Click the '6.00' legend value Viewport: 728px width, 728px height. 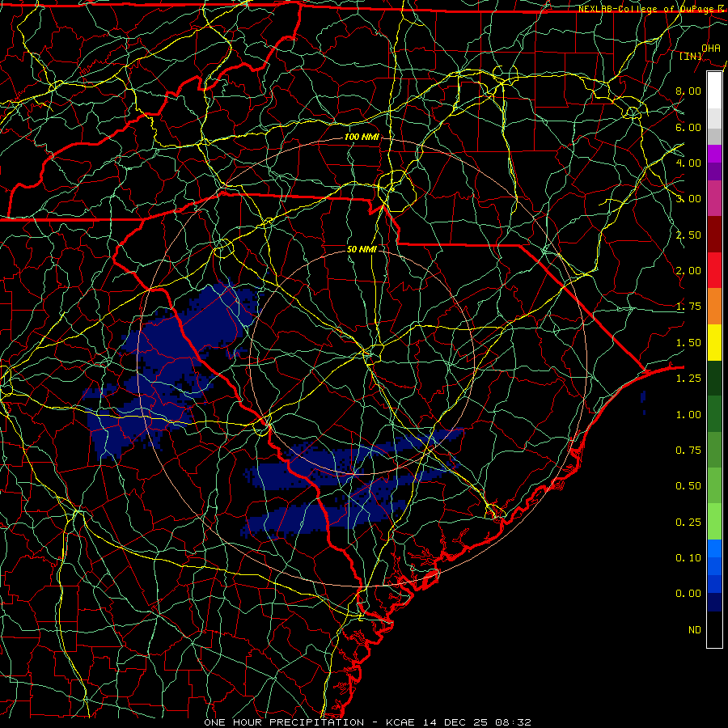[x=688, y=127]
